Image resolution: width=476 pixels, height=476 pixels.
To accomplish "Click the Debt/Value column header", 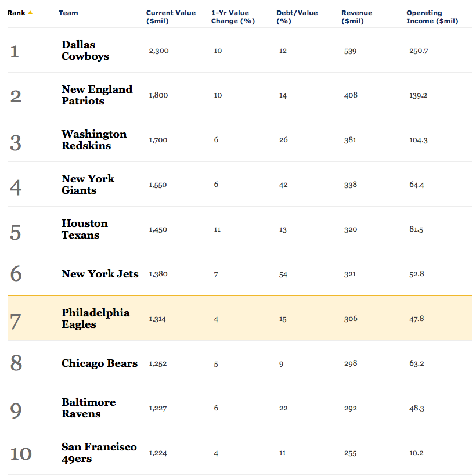I will [x=297, y=17].
